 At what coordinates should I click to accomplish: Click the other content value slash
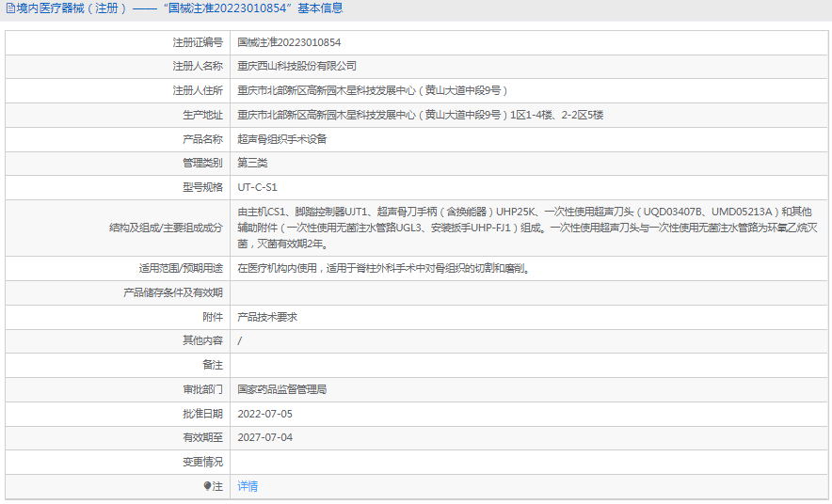click(x=239, y=340)
